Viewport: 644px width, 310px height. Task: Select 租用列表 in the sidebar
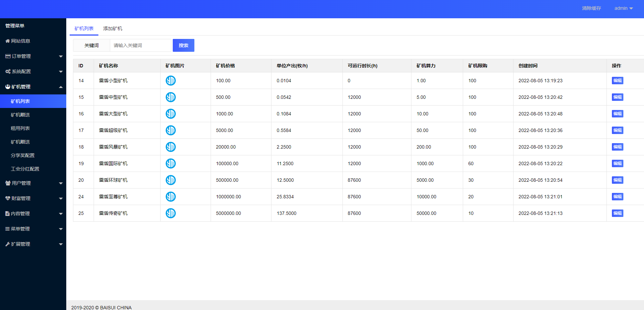point(20,128)
